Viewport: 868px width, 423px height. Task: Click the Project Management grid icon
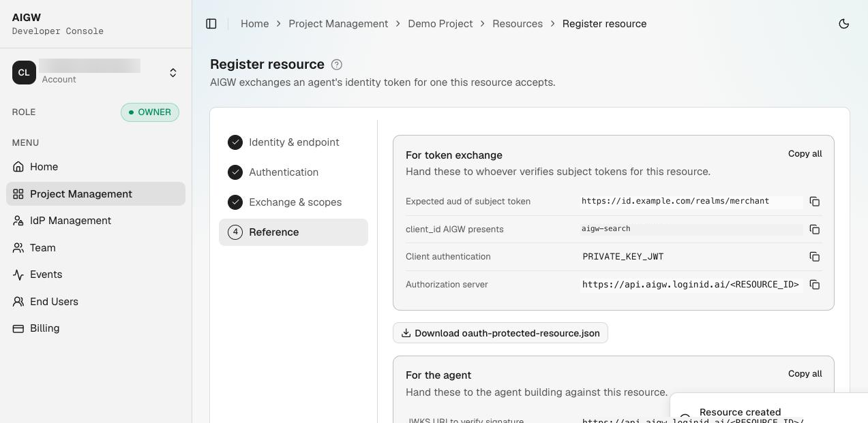point(18,194)
